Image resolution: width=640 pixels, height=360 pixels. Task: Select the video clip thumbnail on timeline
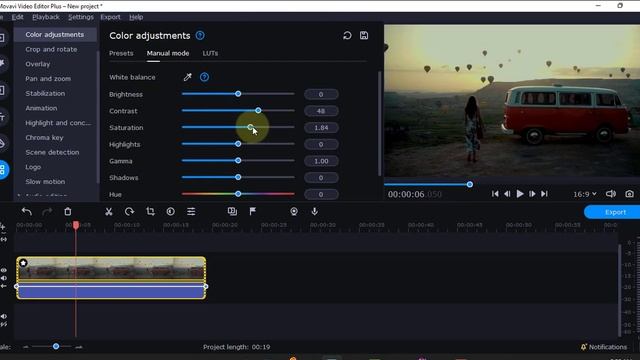111,269
